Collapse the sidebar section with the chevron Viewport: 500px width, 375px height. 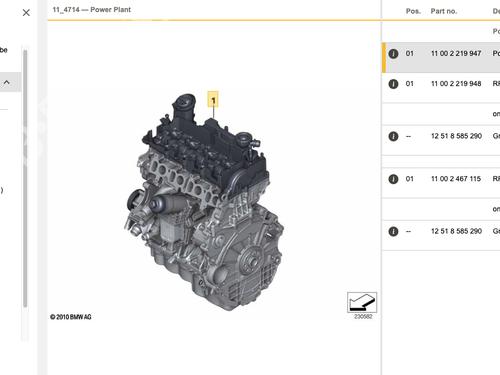(x=7, y=82)
